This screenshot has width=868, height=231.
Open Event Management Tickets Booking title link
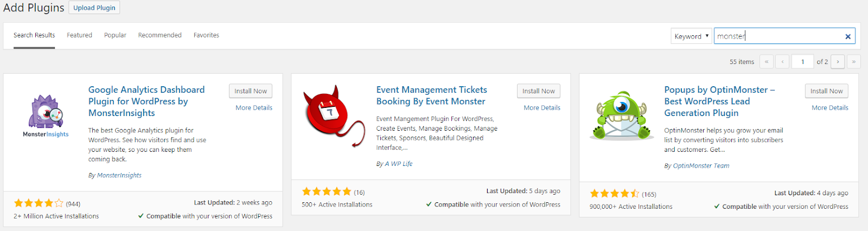click(x=432, y=95)
